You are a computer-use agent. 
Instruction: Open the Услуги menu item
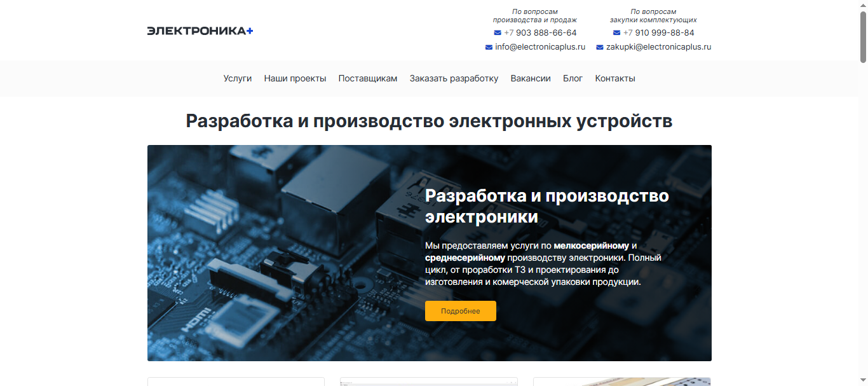[238, 78]
